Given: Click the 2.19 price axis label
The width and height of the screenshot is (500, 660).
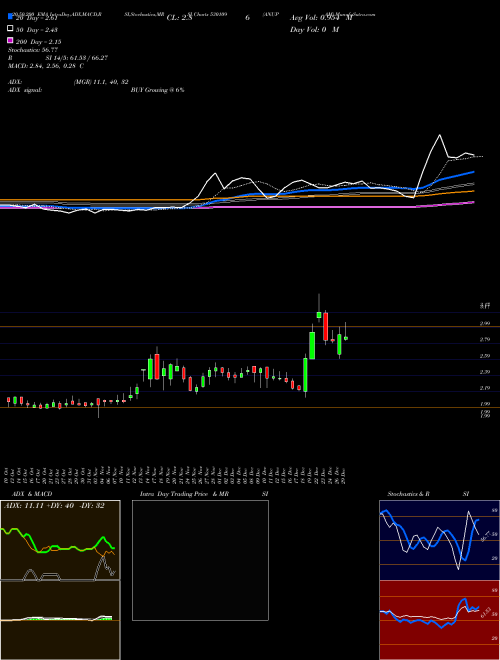Looking at the screenshot, I should click(485, 388).
